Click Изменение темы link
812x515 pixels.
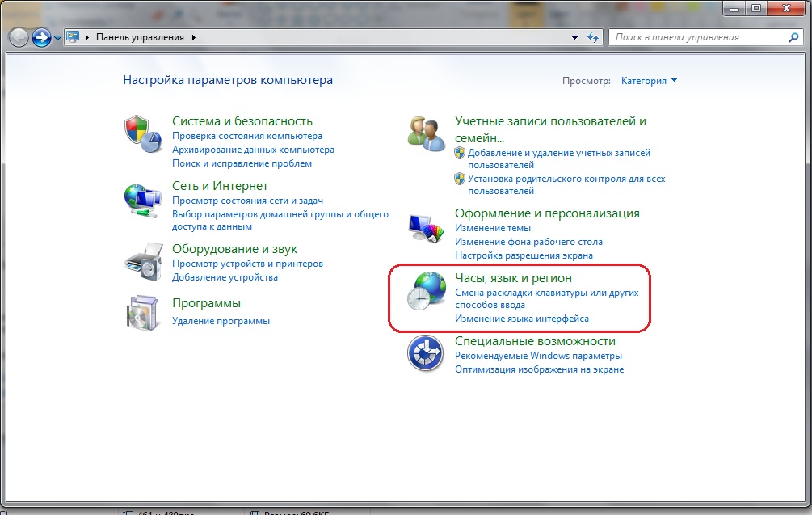(x=493, y=228)
